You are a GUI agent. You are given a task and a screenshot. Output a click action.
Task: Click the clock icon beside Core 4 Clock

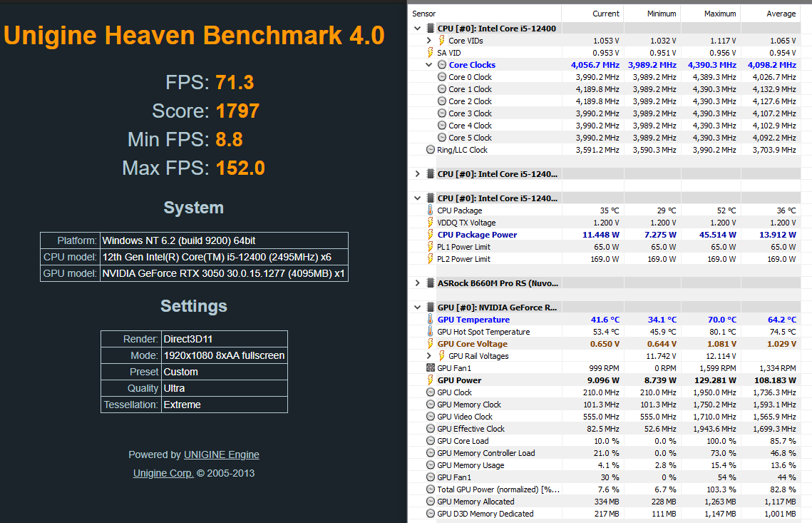click(x=442, y=126)
